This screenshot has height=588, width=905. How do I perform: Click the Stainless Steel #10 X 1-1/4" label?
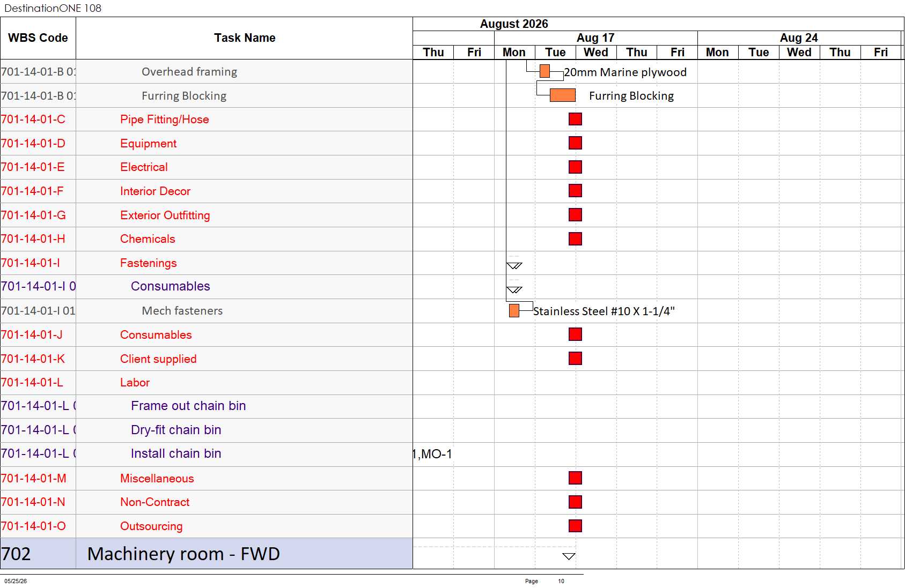(604, 311)
